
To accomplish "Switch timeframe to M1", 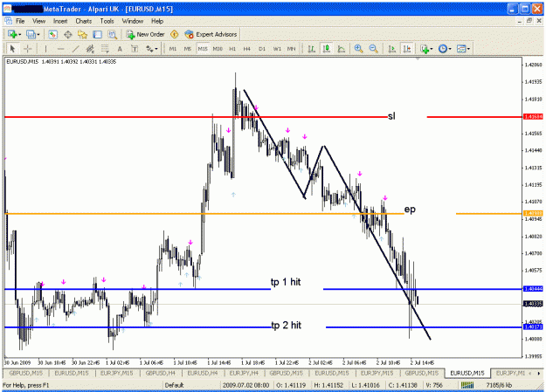I will coord(173,49).
